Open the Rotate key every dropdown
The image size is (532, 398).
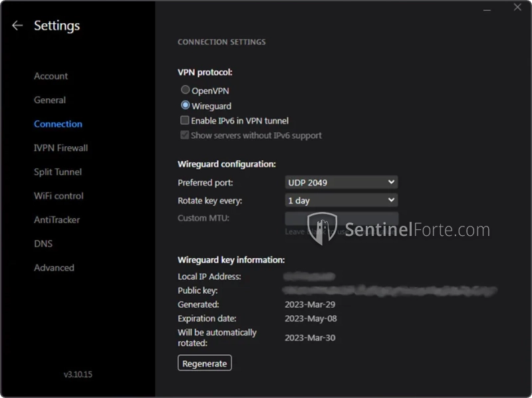(x=341, y=201)
